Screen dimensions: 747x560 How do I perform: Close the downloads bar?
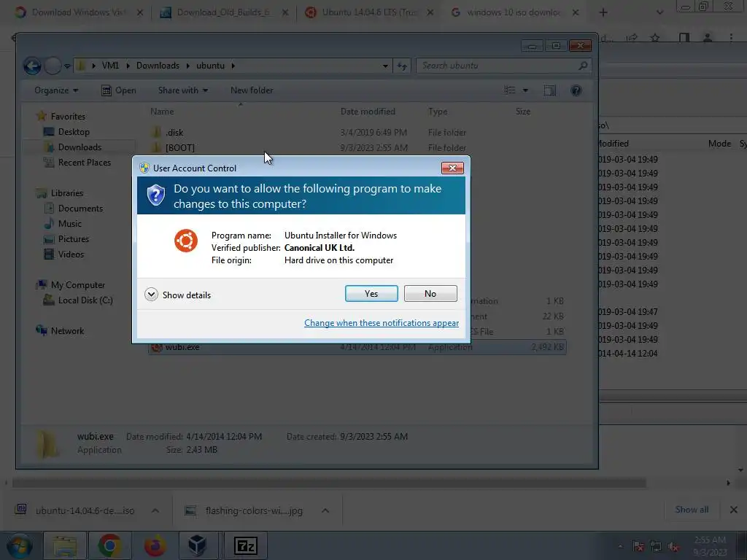coord(734,510)
